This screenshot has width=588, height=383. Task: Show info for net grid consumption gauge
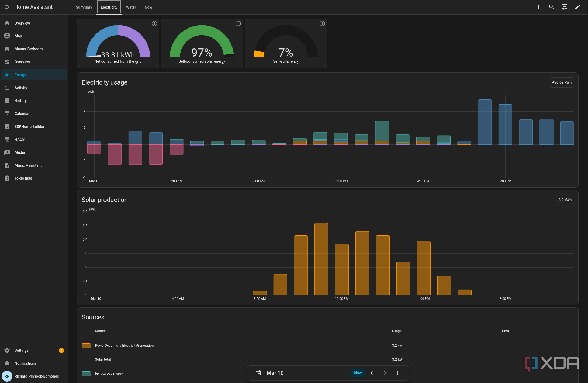[x=154, y=23]
